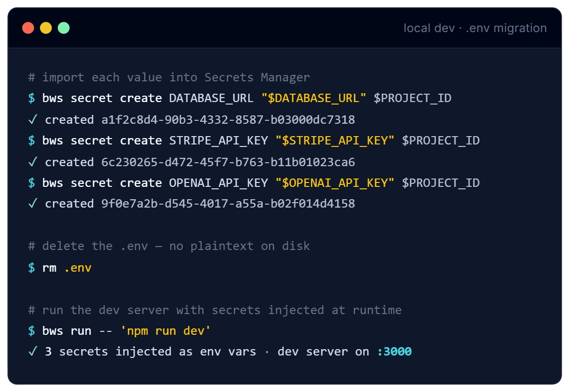This screenshot has width=568, height=392.
Task: Click the STRIPE_API_KEY secret name
Action: tap(219, 141)
